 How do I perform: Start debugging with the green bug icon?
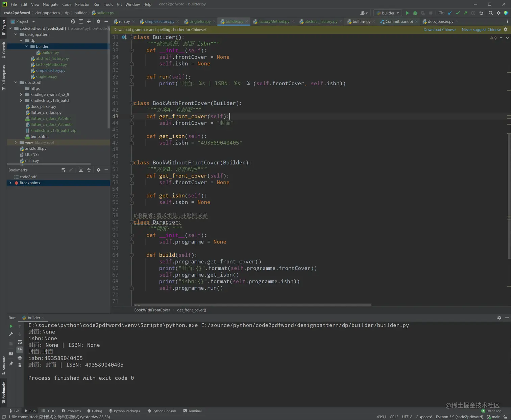[415, 13]
